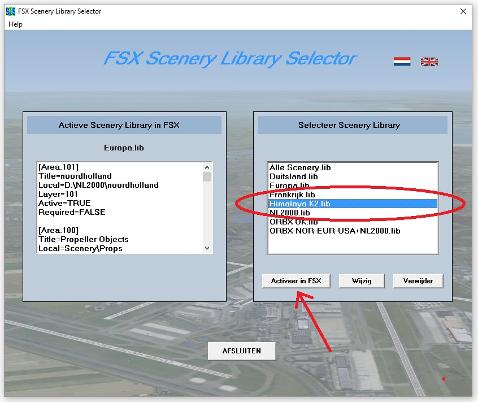478x402 pixels.
Task: Click the Activeer in FSX button
Action: pyautogui.click(x=296, y=281)
